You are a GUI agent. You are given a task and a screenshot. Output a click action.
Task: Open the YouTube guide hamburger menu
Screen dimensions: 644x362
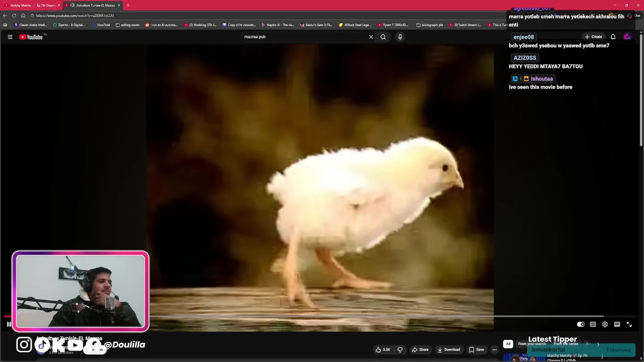(x=10, y=37)
